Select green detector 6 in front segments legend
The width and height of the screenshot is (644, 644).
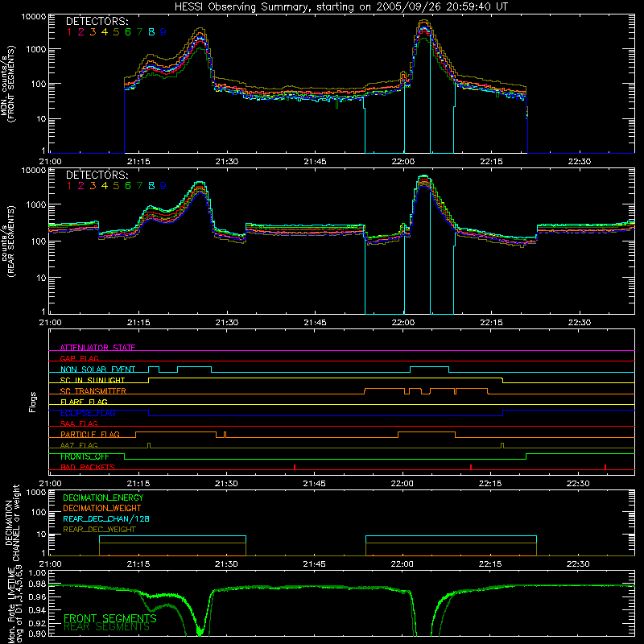[x=128, y=31]
